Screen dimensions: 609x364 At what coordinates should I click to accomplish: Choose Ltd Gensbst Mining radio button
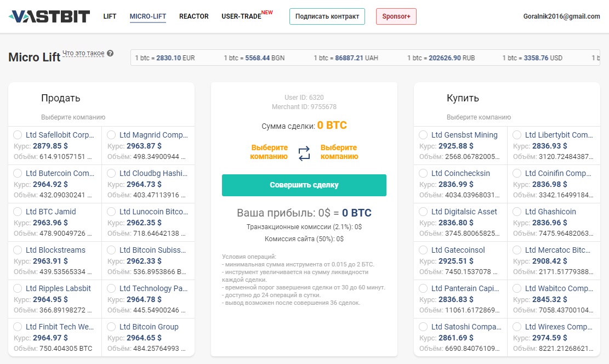tap(423, 135)
